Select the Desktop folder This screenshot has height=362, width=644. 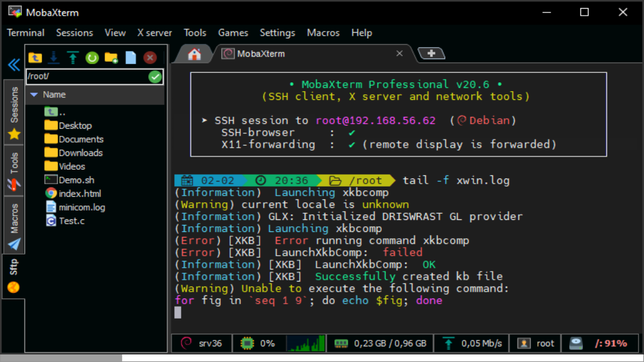pos(68,126)
